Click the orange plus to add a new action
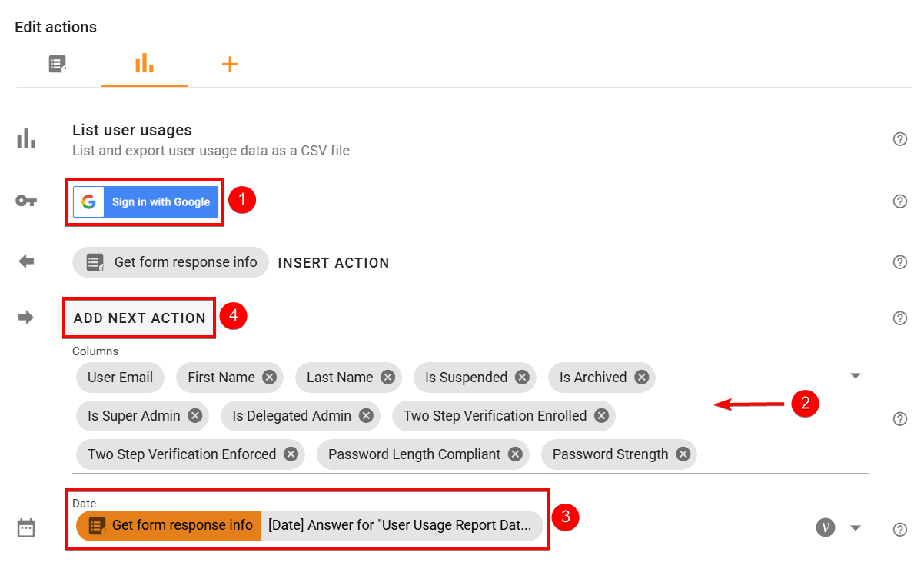Image resolution: width=924 pixels, height=569 pixels. coord(229,64)
